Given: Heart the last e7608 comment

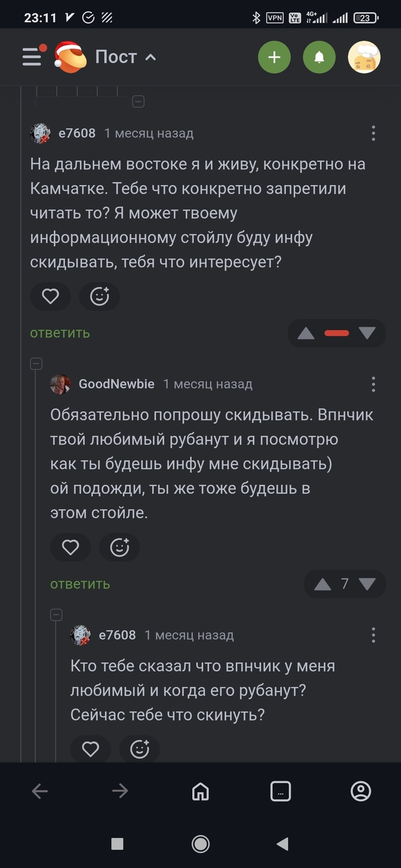Looking at the screenshot, I should [91, 749].
